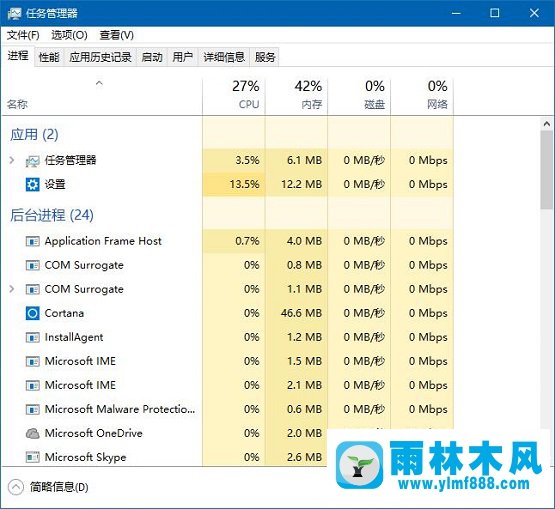Click the process list scrollbar thumb
The image size is (555, 509).
[547, 170]
